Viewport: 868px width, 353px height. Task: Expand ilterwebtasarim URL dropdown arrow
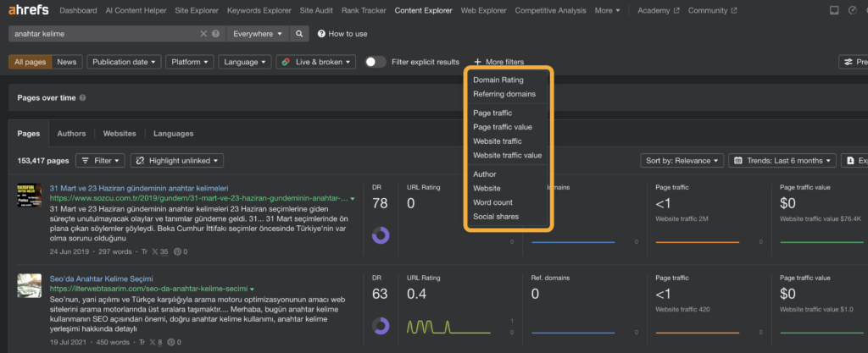tap(252, 289)
